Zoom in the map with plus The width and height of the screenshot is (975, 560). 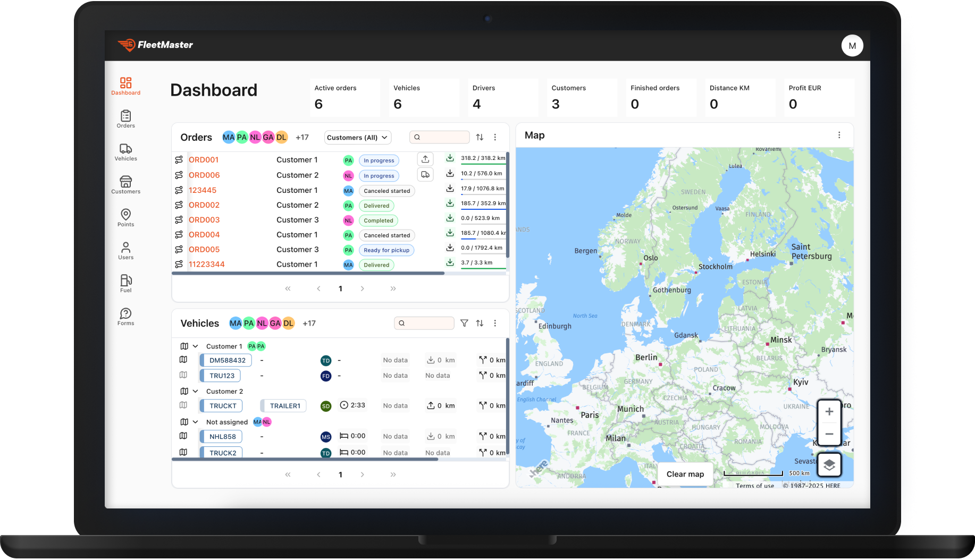pyautogui.click(x=829, y=412)
